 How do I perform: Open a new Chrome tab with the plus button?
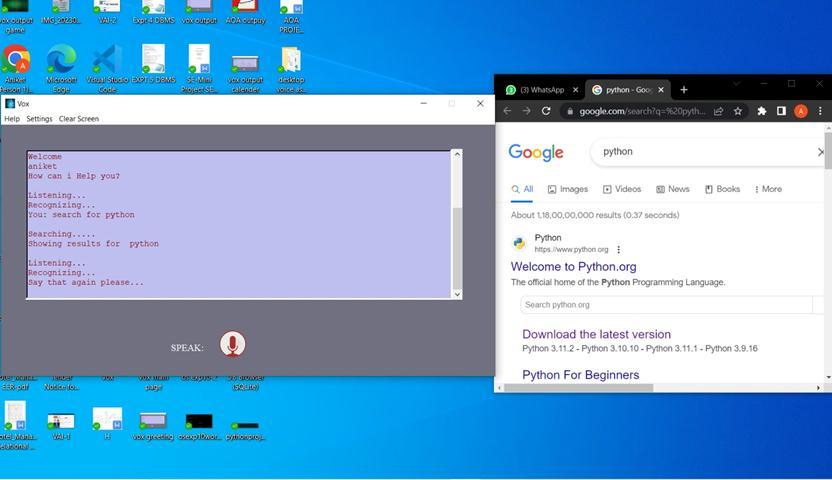684,90
